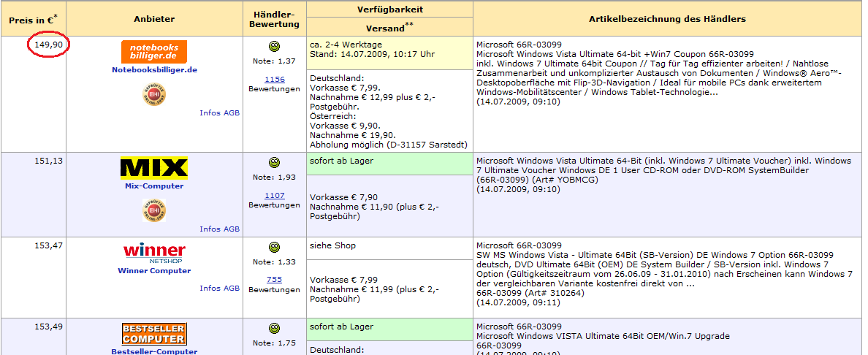Click 'siehe Shop' availability for Winner Computer
Image resolution: width=868 pixels, height=355 pixels.
click(389, 248)
